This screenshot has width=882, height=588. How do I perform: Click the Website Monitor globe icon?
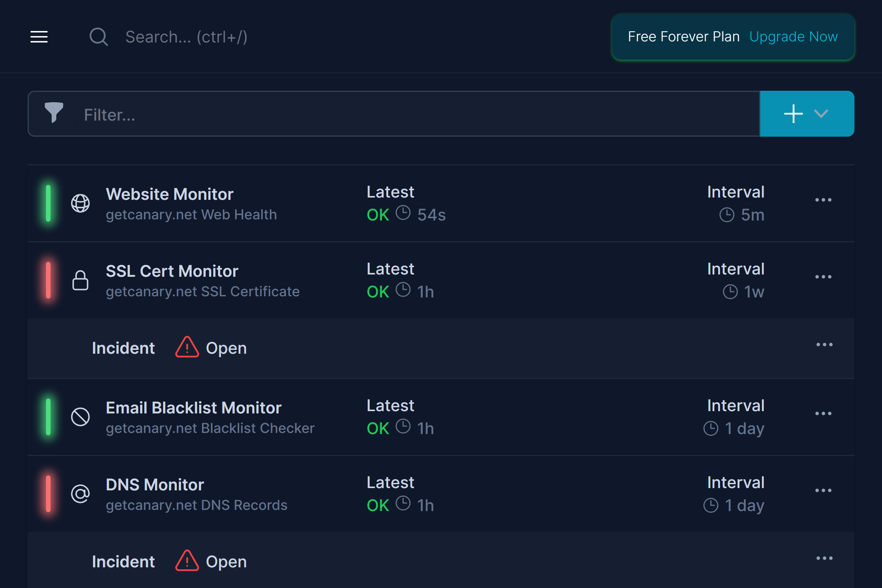pyautogui.click(x=80, y=203)
